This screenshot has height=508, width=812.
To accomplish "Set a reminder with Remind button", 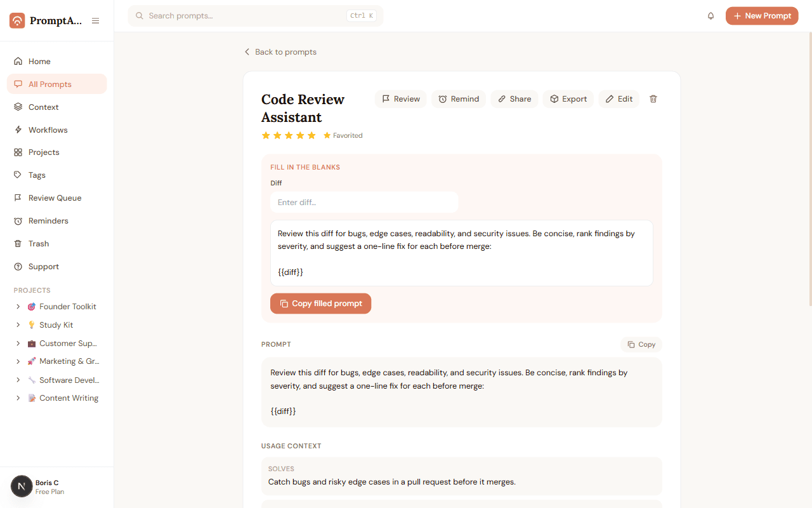I will pos(459,99).
